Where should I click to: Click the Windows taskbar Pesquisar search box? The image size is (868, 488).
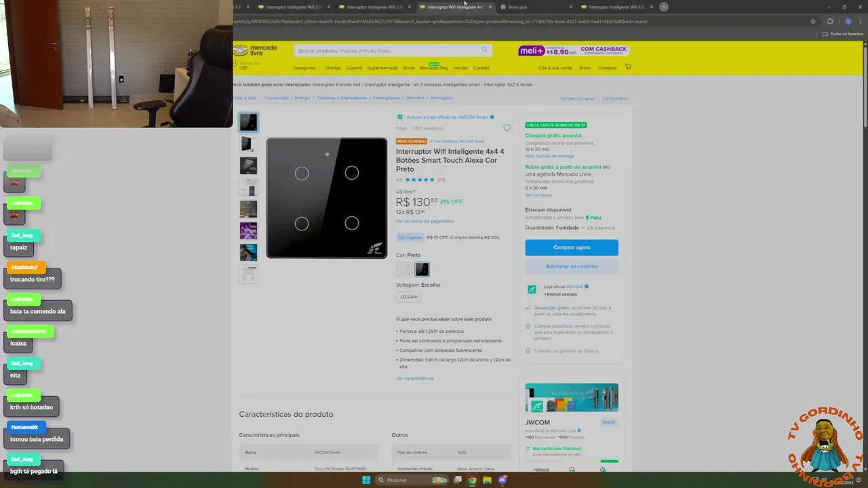[x=412, y=480]
